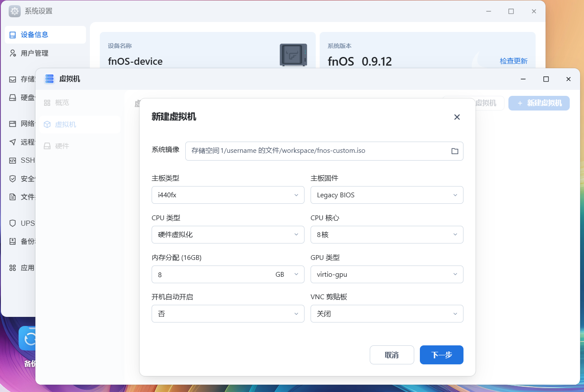Expand the CPU 类型 dropdown 硬件虚拟化
This screenshot has height=392, width=584.
[x=228, y=235]
